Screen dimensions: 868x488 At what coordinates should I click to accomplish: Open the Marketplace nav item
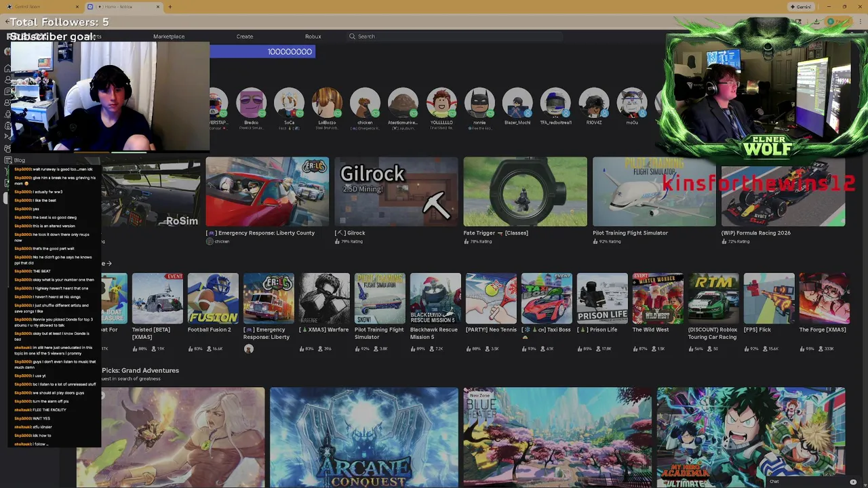pos(169,37)
